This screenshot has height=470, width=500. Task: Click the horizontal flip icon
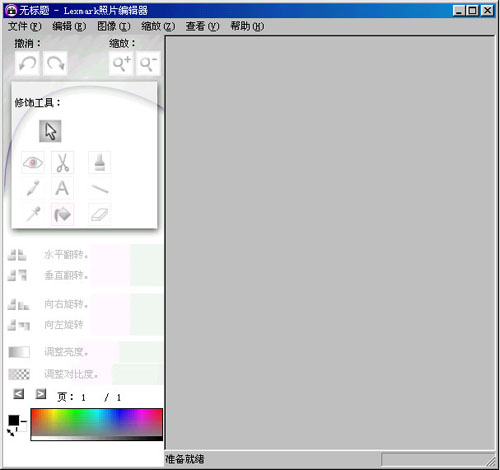tap(17, 255)
